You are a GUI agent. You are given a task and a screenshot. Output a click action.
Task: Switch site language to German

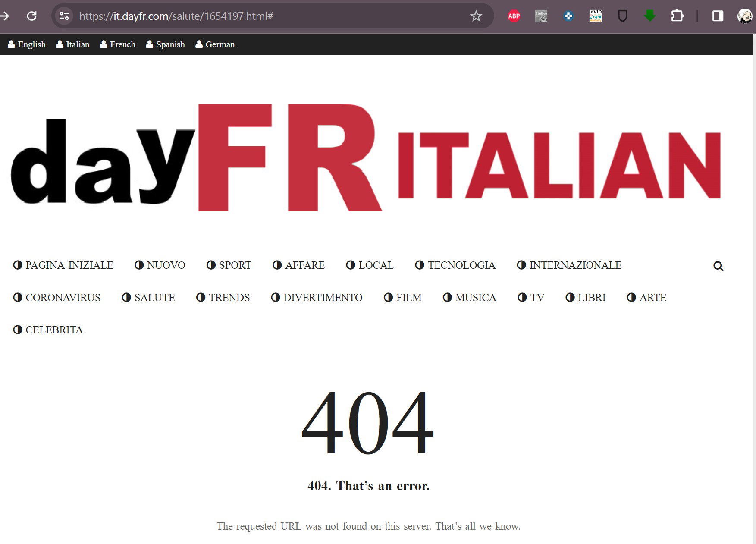(x=215, y=44)
